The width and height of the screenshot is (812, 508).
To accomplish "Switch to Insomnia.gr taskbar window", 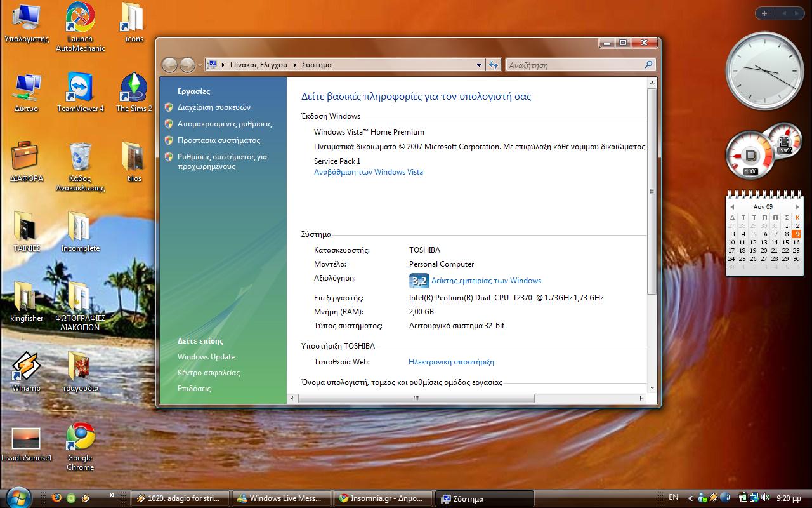I will point(383,498).
